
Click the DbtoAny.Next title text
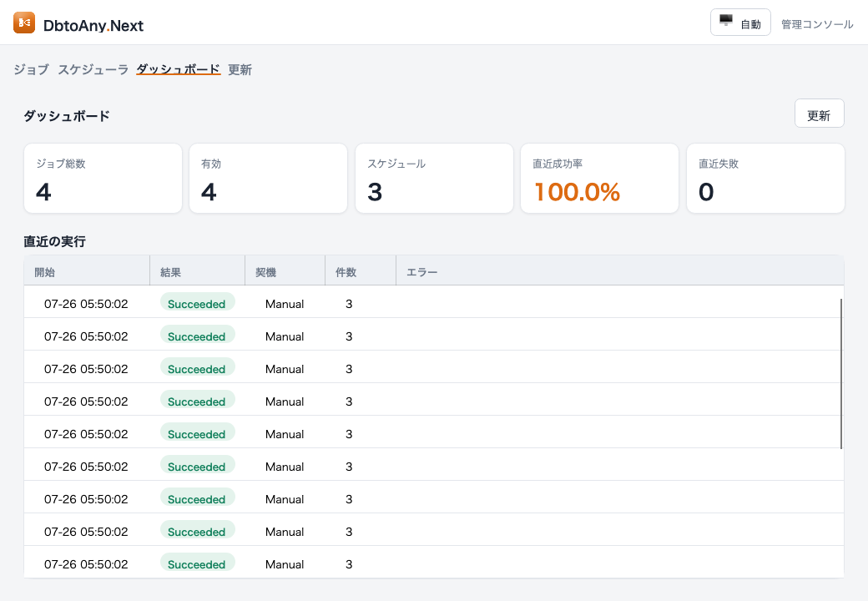pos(93,25)
